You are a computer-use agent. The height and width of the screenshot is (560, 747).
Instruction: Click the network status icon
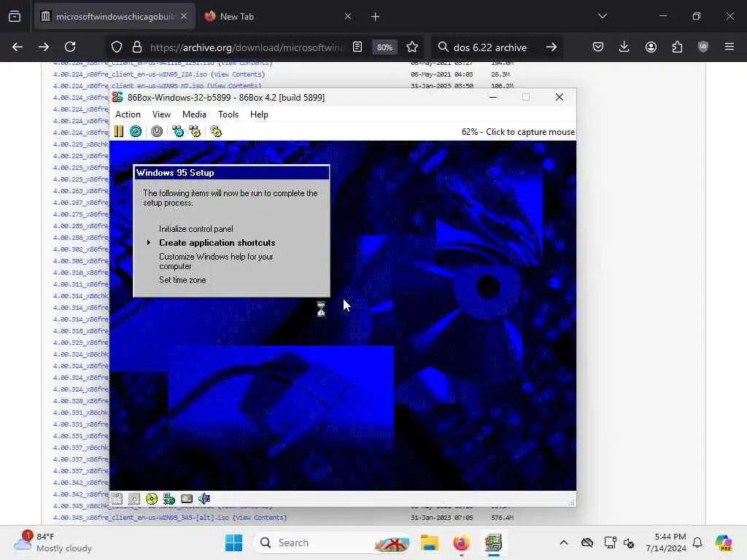(x=169, y=499)
